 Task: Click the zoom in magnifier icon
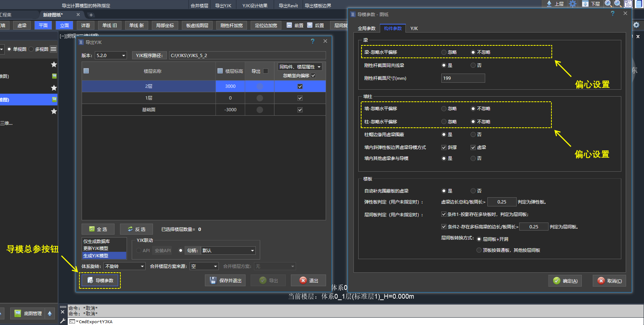tap(608, 4)
